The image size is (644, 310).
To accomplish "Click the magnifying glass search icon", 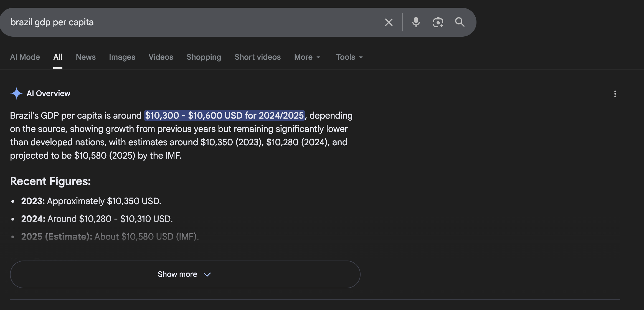I will pyautogui.click(x=460, y=22).
